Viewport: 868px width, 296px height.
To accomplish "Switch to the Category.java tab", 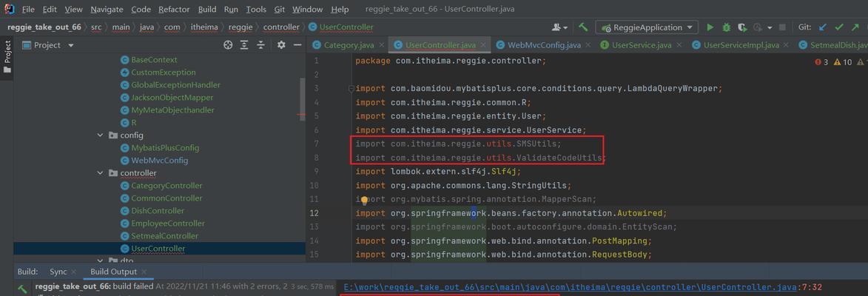I will tap(344, 45).
